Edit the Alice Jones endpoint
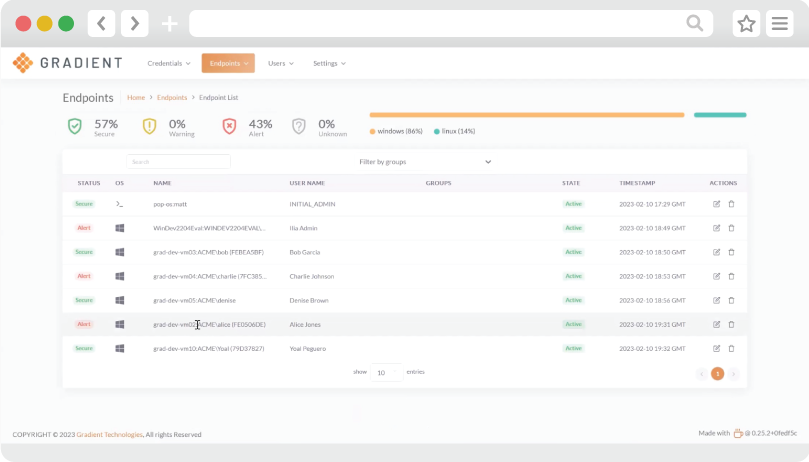The width and height of the screenshot is (809, 462). [x=716, y=324]
